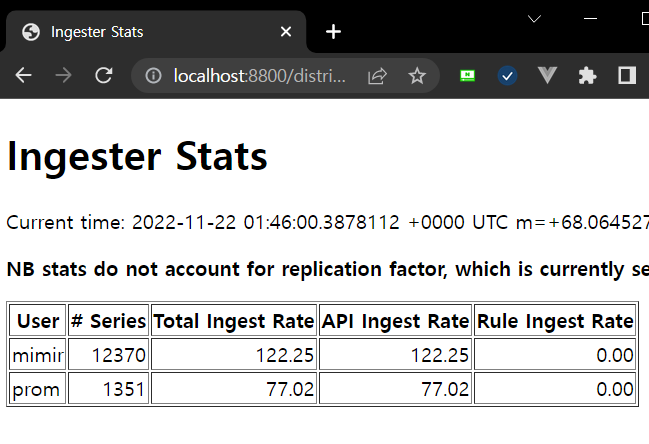Bookmark this page with the star icon
The height and width of the screenshot is (444, 649).
pos(417,76)
